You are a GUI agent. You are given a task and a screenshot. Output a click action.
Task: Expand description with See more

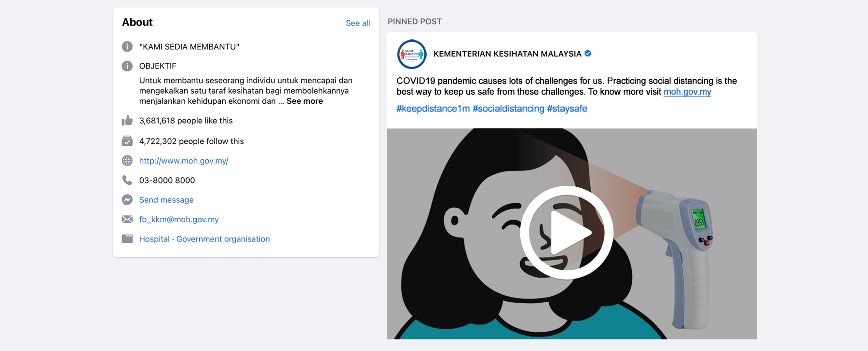pos(305,101)
